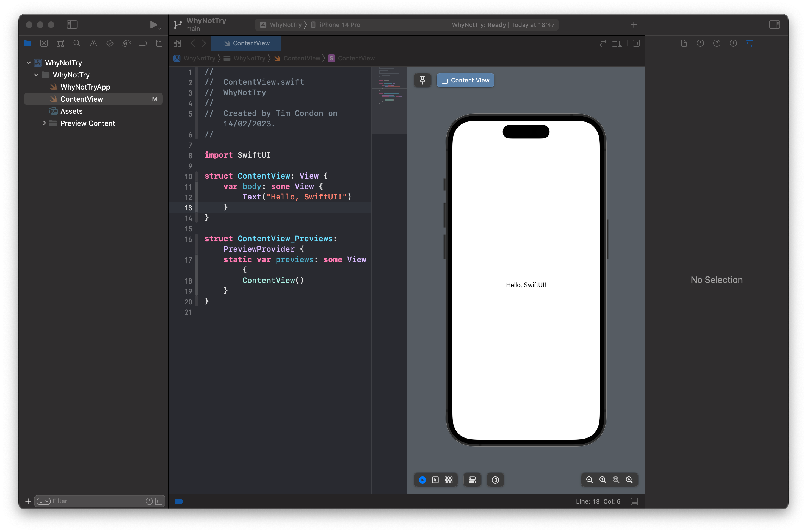
Task: Open the Source Control navigator
Action: [x=44, y=43]
